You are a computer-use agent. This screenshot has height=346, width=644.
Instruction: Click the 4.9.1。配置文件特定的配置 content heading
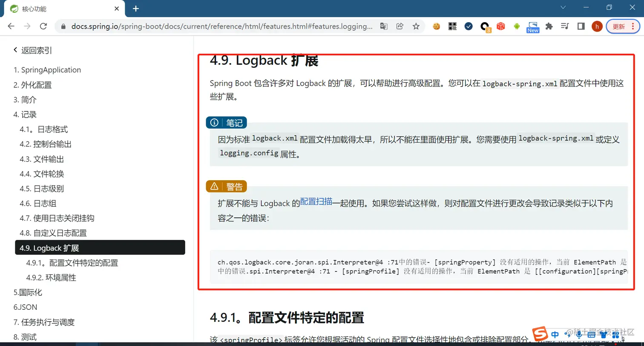click(x=287, y=317)
